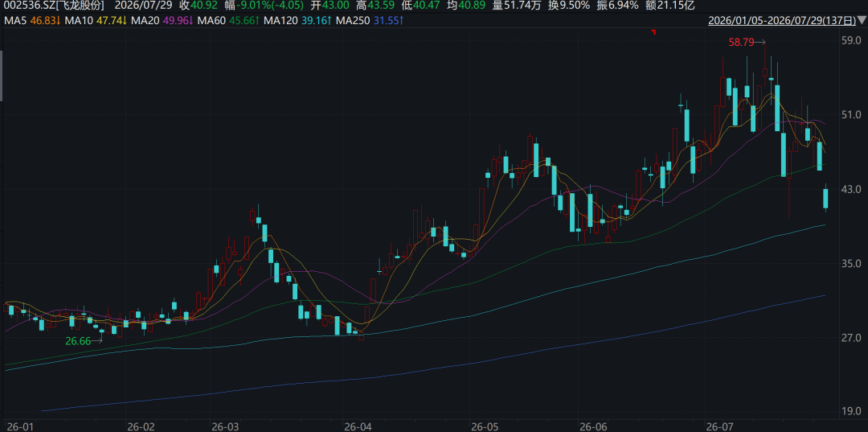Click the 26-03 date axis label

coord(225,427)
